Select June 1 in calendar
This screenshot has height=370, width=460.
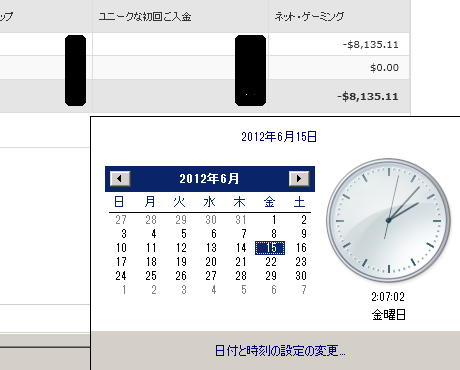(274, 220)
